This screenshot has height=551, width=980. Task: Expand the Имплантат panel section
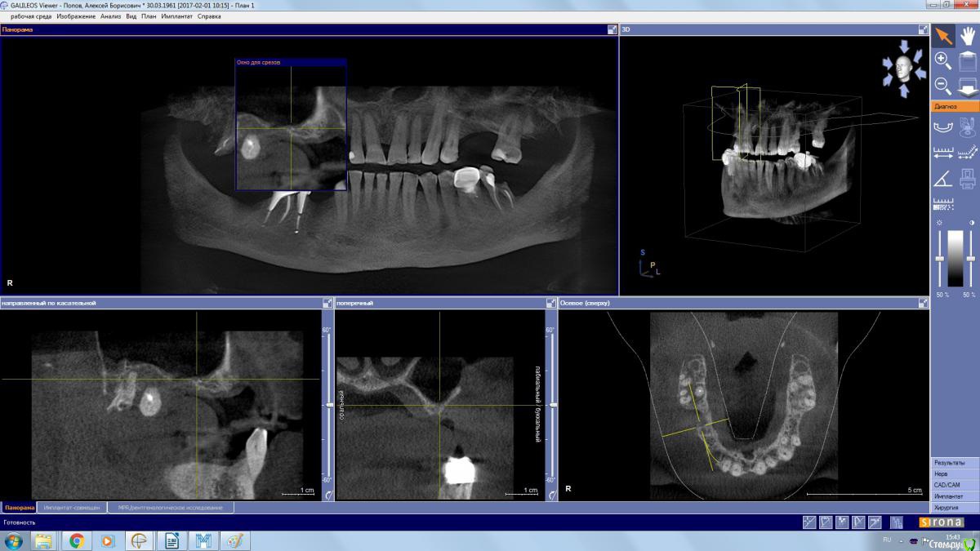955,496
